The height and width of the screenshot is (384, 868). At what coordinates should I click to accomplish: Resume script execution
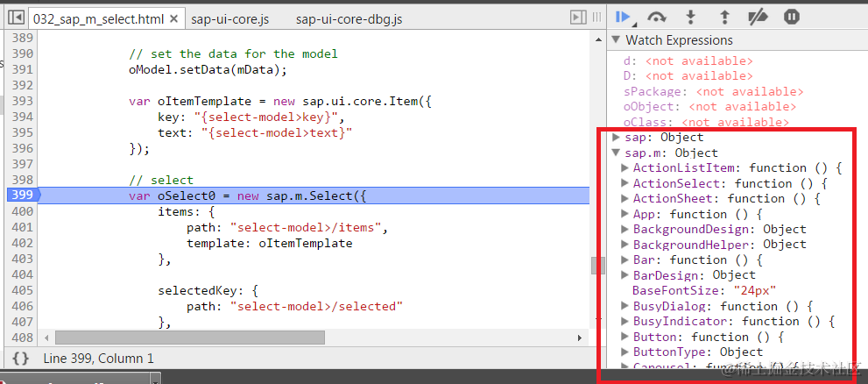624,18
